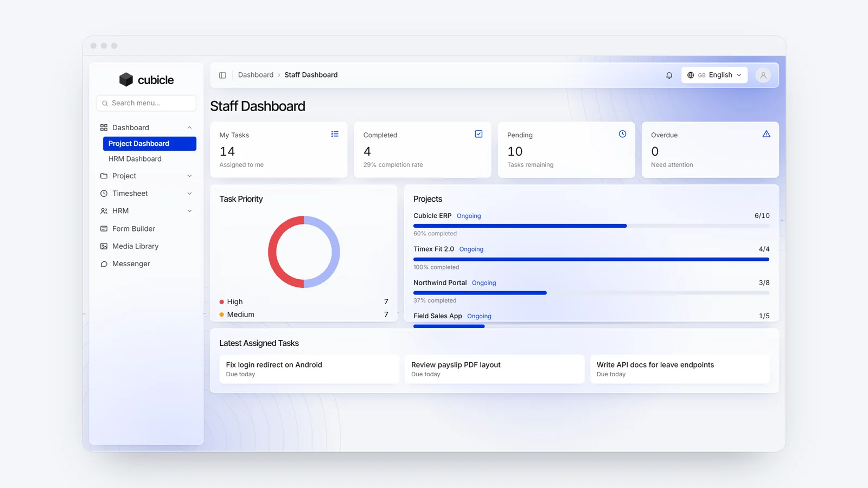Viewport: 868px width, 488px height.
Task: Open the English language dropdown
Action: 714,75
